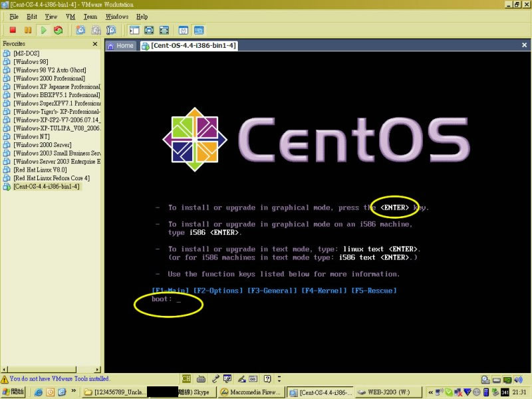532x399 pixels.
Task: Open the VM menu
Action: (x=70, y=16)
